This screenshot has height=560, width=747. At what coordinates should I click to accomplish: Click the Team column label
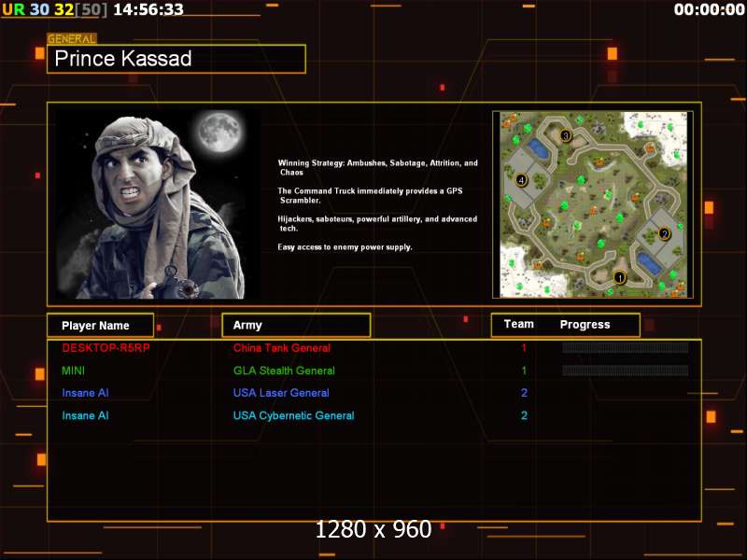click(519, 324)
